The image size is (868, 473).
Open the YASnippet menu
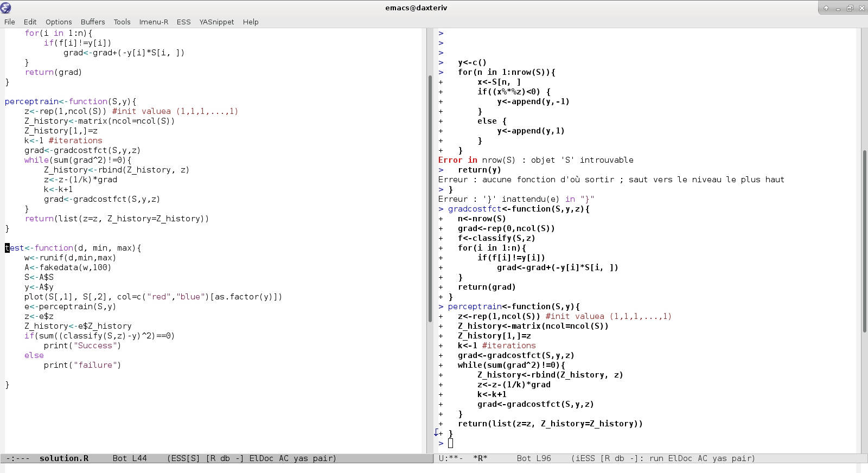click(216, 22)
